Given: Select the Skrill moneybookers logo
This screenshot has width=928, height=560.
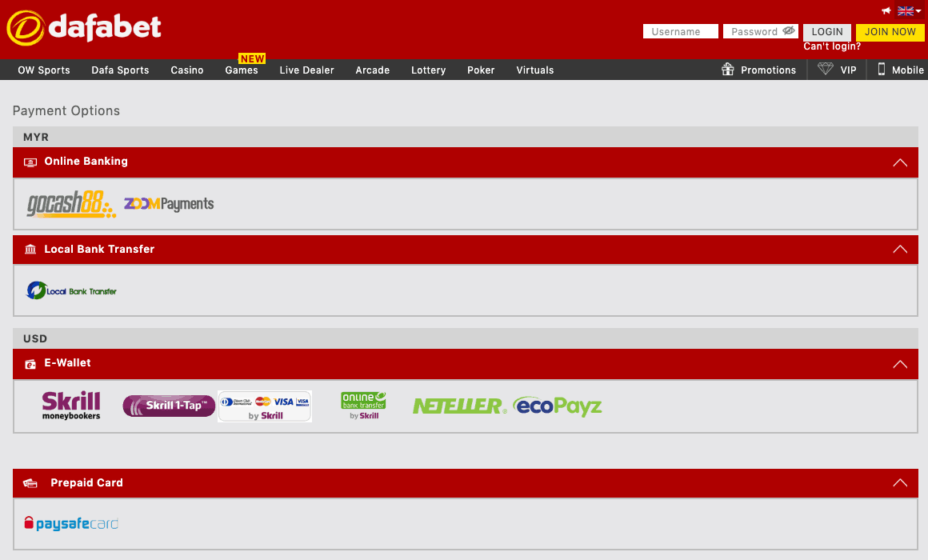Looking at the screenshot, I should coord(71,406).
